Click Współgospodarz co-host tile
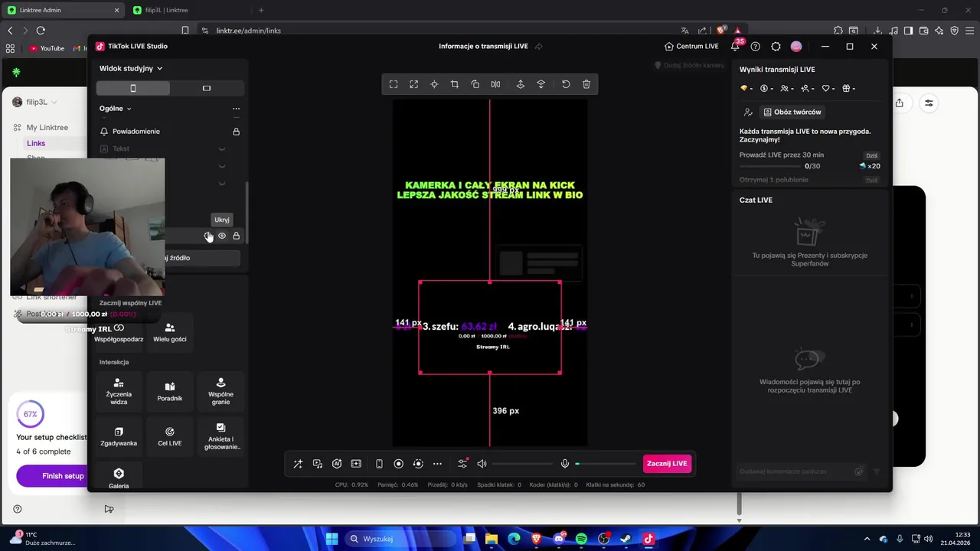980x551 pixels. click(x=119, y=331)
